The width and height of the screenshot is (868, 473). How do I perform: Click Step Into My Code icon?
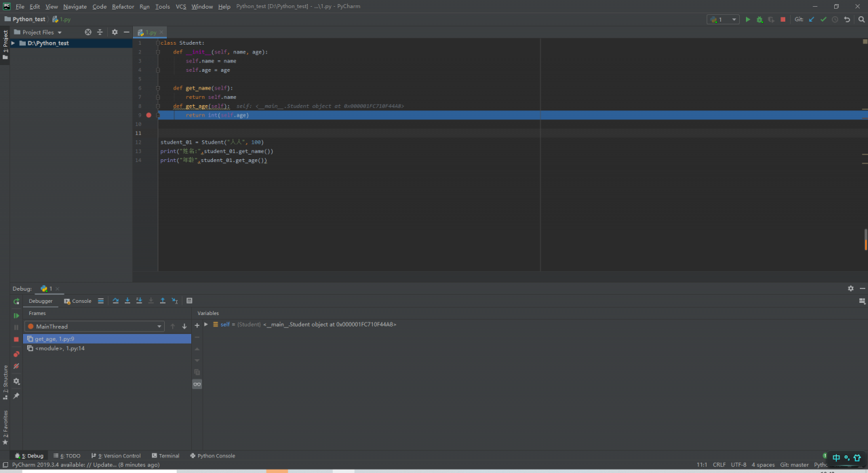click(x=139, y=301)
